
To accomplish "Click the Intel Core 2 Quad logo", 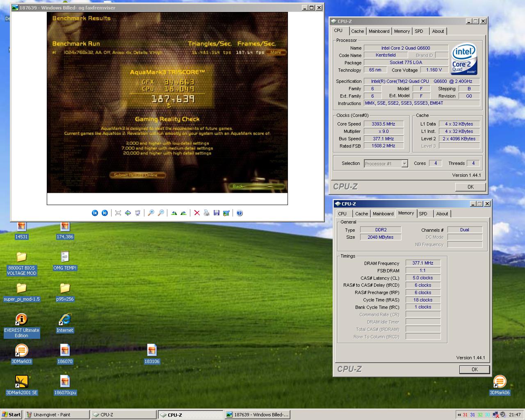I will point(464,59).
